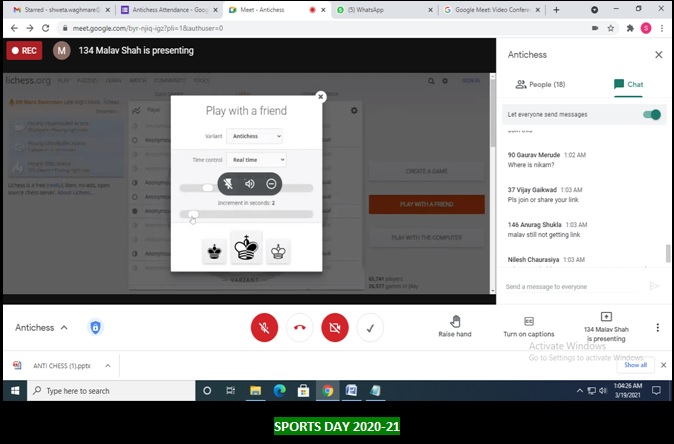Open the Time control Real time dropdown
Viewport: 674px width, 444px height.
[x=256, y=160]
